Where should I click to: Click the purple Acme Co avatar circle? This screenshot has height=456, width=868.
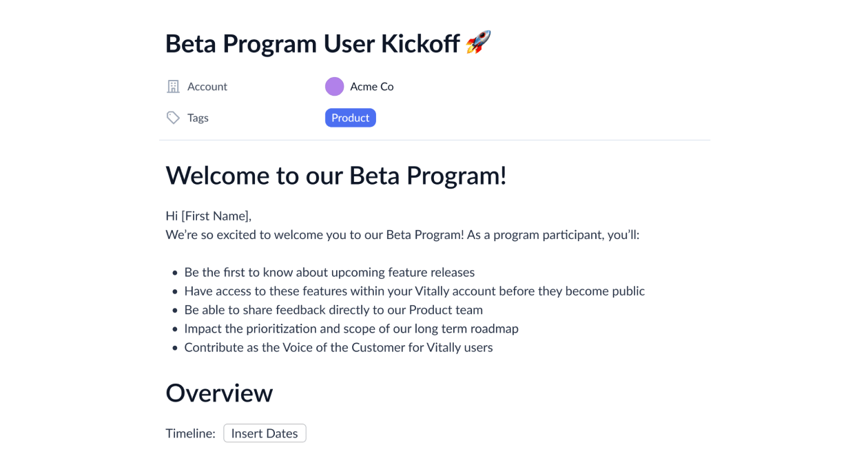(x=334, y=87)
